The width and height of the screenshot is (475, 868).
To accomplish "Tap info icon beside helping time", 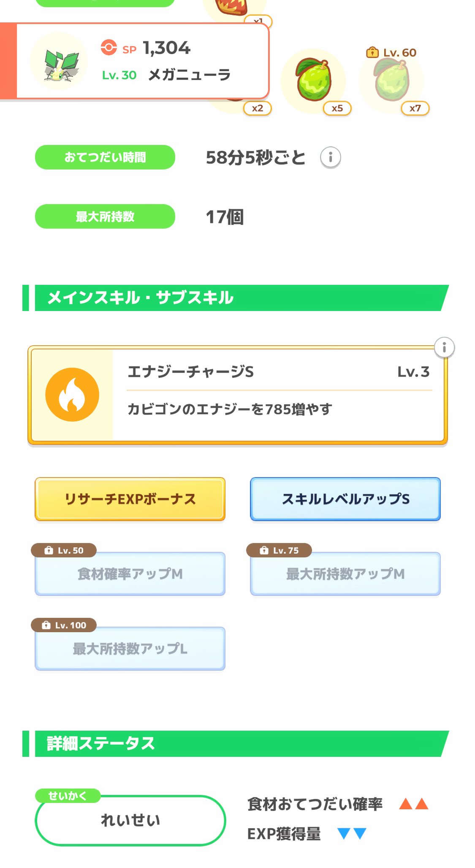I will [331, 158].
